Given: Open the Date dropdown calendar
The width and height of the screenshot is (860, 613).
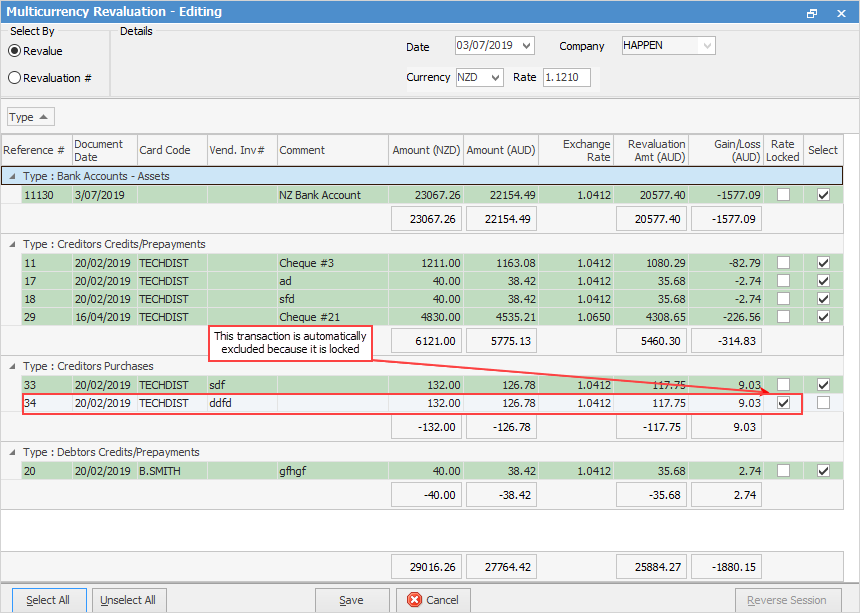Looking at the screenshot, I should pyautogui.click(x=527, y=46).
